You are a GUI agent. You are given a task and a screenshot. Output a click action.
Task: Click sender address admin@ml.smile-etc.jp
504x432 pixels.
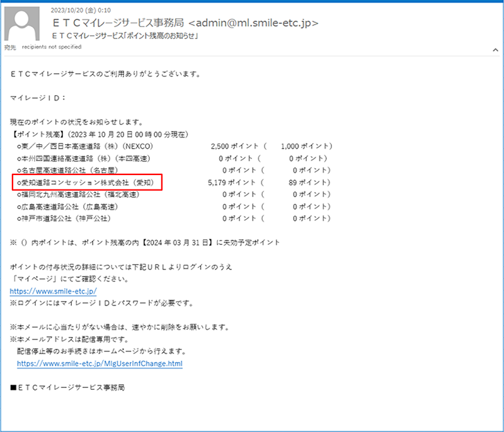pos(253,23)
